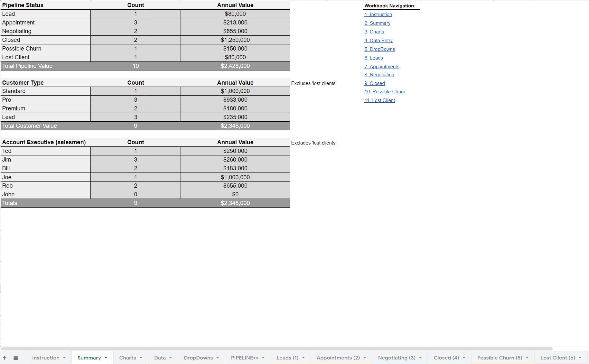Open the DropDowns sheet tab
Viewport: 589px width, 364px height.
(198, 358)
